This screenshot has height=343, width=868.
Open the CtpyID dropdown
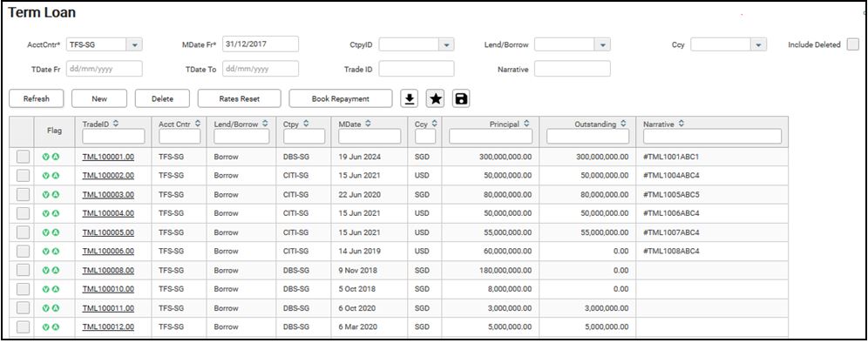click(x=446, y=44)
